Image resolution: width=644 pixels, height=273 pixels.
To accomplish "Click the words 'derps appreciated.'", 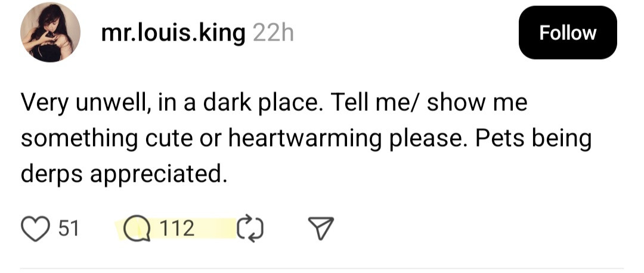I will pos(123,175).
